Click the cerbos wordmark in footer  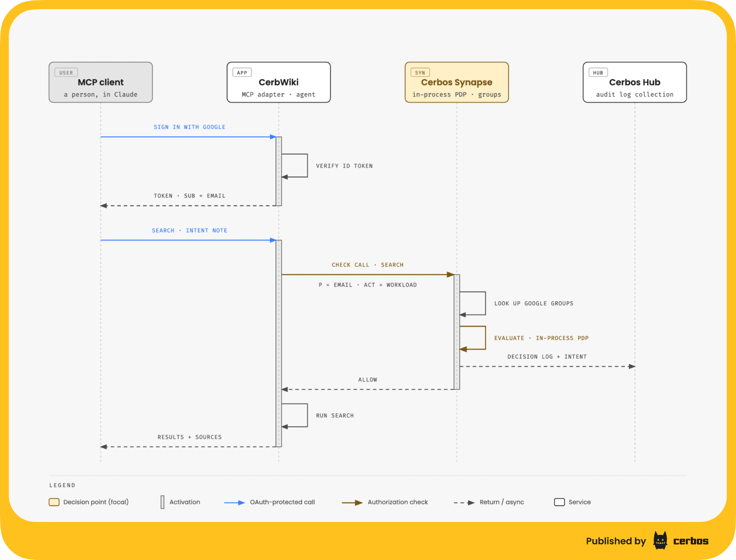tap(691, 541)
